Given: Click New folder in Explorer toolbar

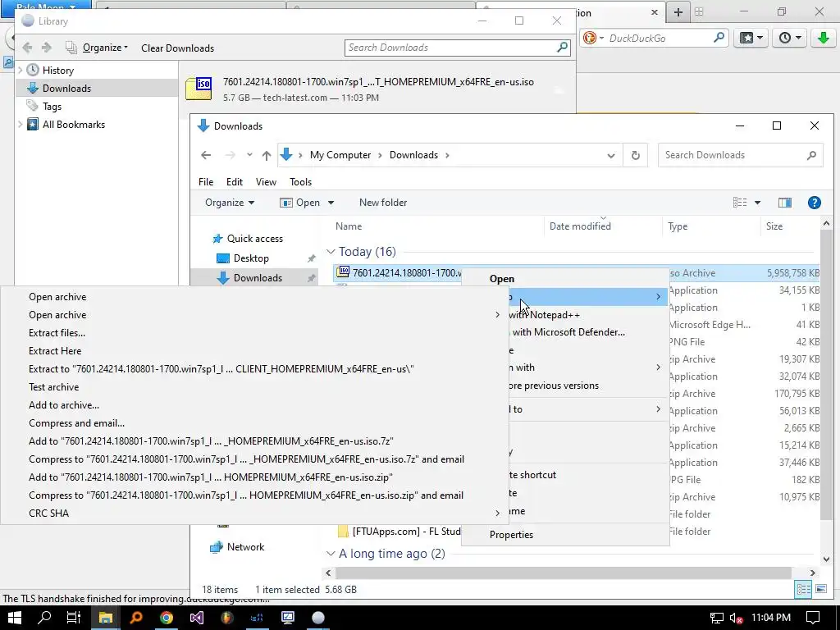Looking at the screenshot, I should pyautogui.click(x=383, y=203).
